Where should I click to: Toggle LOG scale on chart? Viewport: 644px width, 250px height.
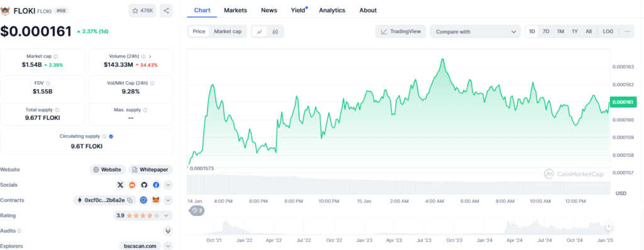pos(608,31)
